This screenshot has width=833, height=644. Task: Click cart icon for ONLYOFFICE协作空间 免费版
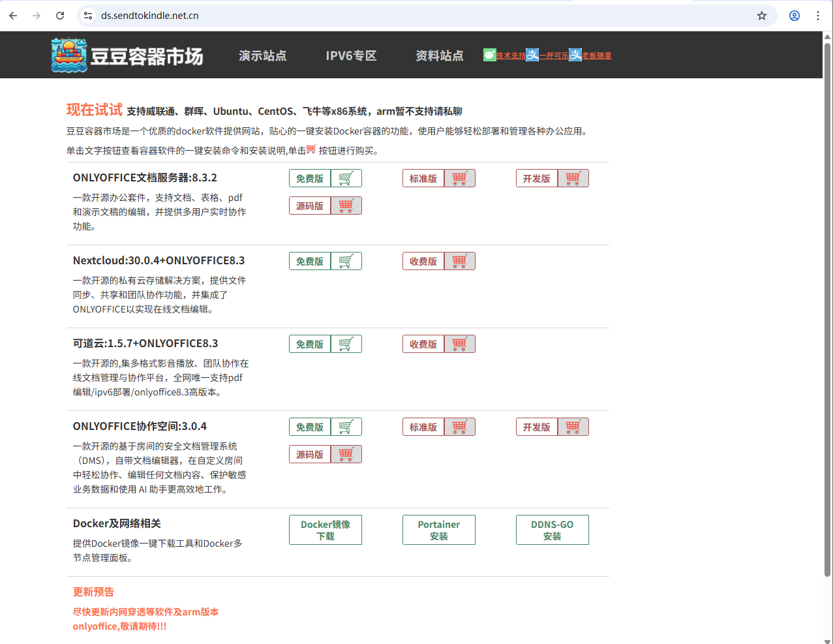click(x=346, y=427)
